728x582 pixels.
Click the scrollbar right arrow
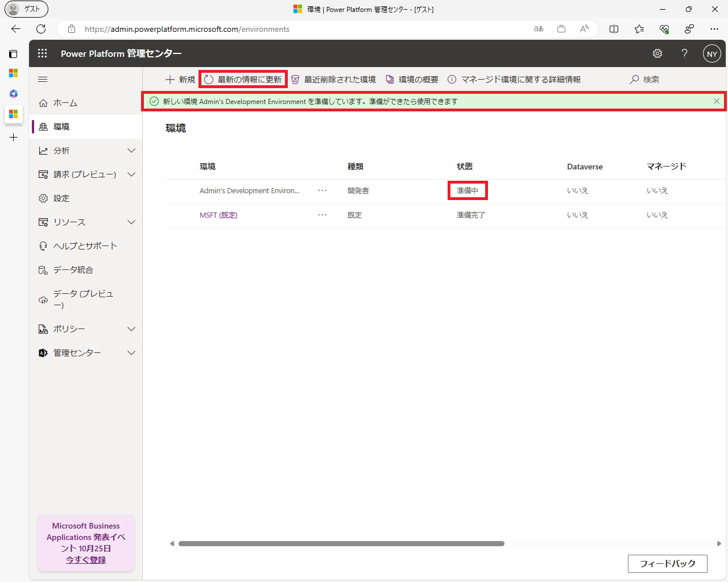pyautogui.click(x=719, y=544)
